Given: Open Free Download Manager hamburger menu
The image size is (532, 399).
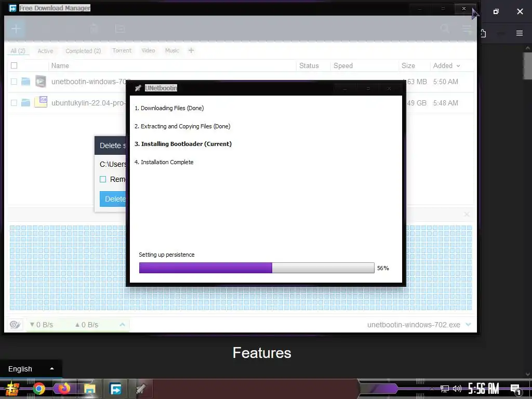Looking at the screenshot, I should 467,29.
